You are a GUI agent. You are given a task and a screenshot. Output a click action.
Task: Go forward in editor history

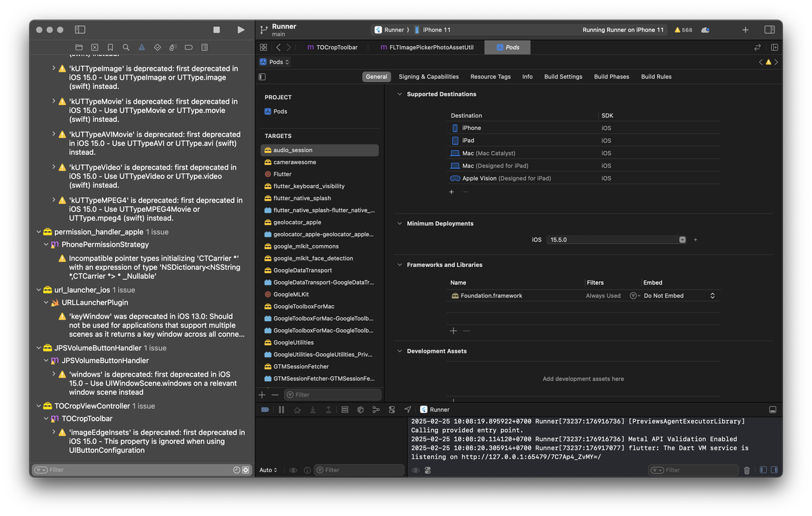(289, 47)
